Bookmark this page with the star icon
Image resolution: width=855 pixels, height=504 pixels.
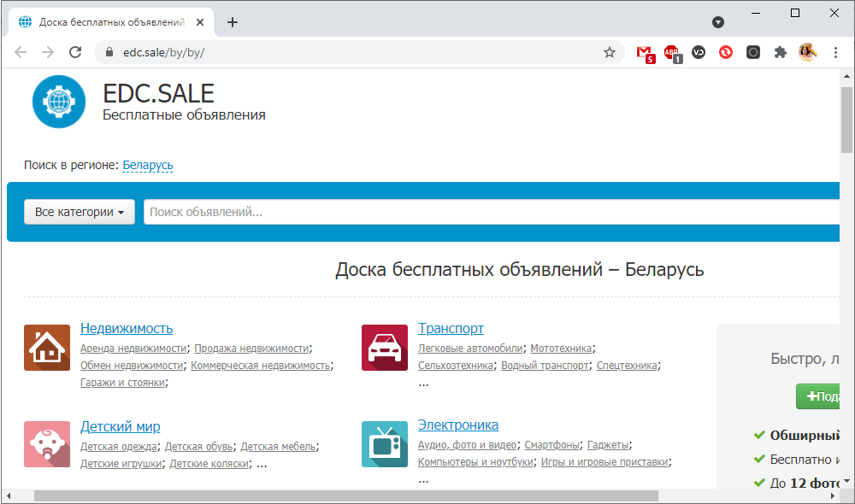(x=610, y=52)
